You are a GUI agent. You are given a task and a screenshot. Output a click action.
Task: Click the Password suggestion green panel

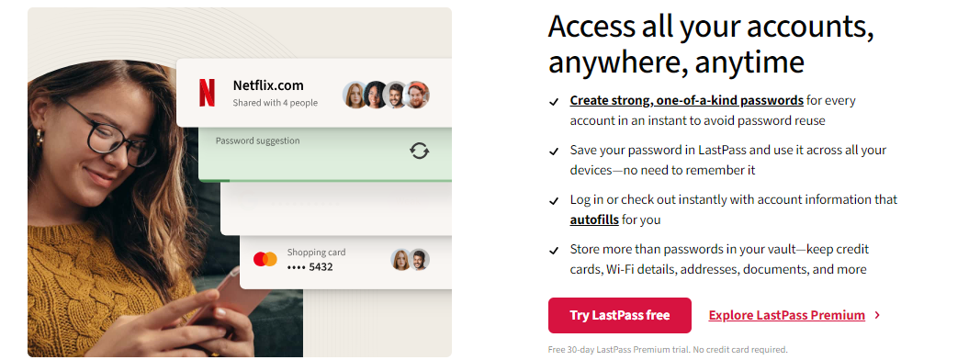click(x=325, y=153)
